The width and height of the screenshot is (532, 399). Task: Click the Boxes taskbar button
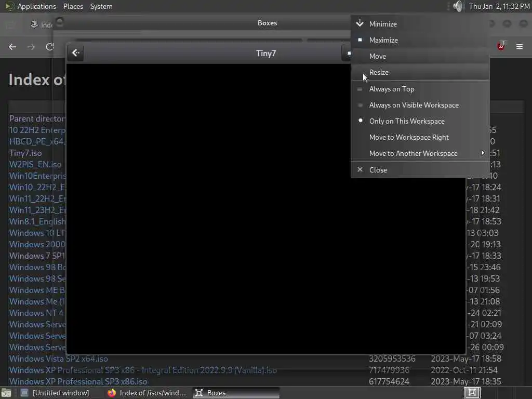236,393
